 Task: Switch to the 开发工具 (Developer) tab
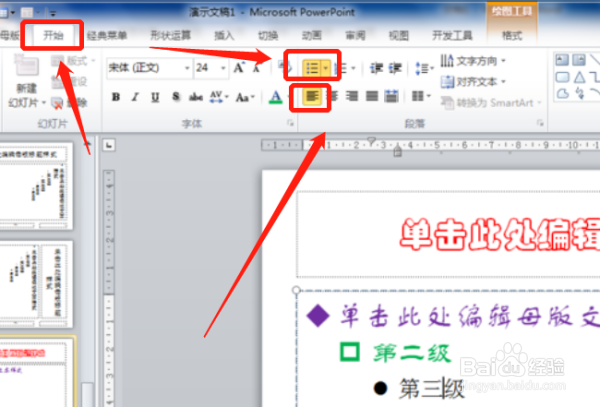(x=452, y=36)
